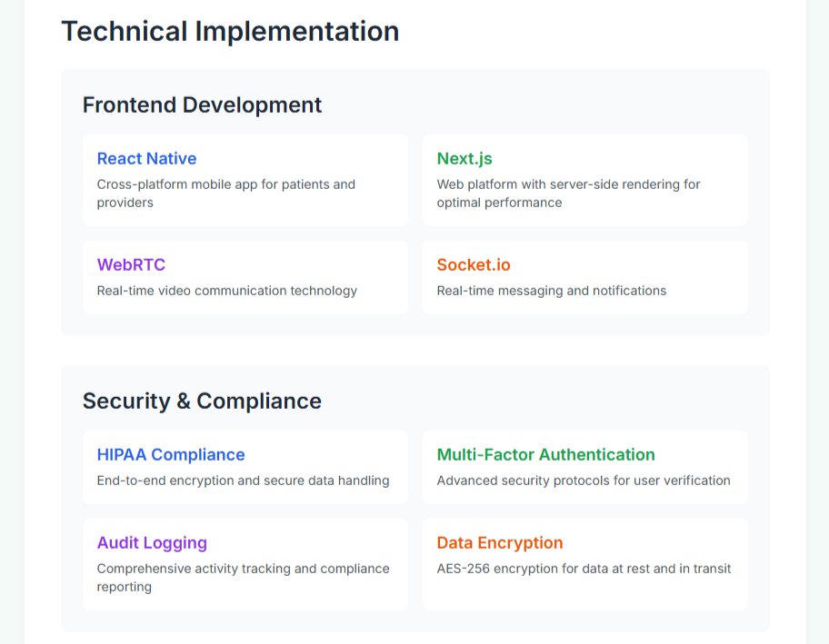Viewport: 829px width, 644px height.
Task: Click the Data Encryption heading
Action: coord(500,543)
